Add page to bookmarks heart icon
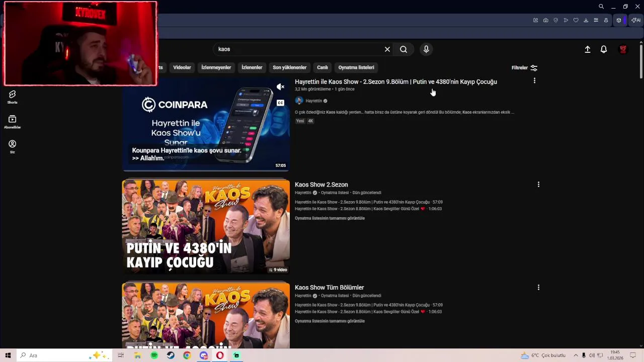 coord(576,20)
